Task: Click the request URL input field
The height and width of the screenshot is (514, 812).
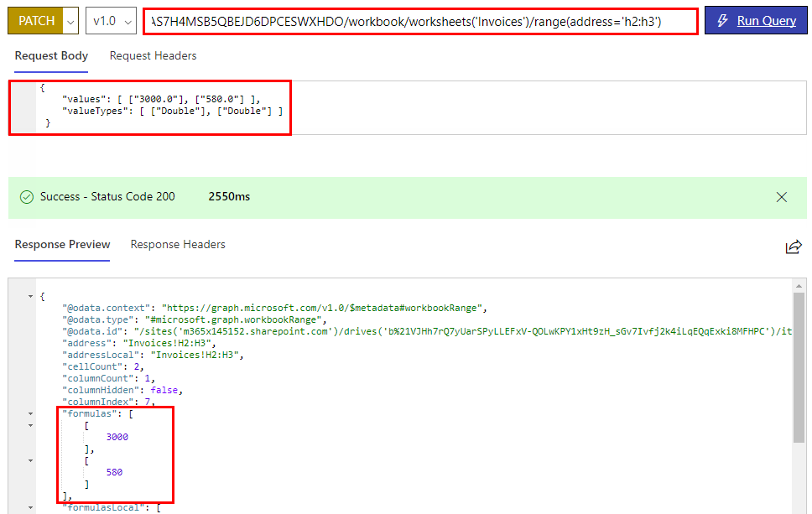Action: (x=420, y=21)
